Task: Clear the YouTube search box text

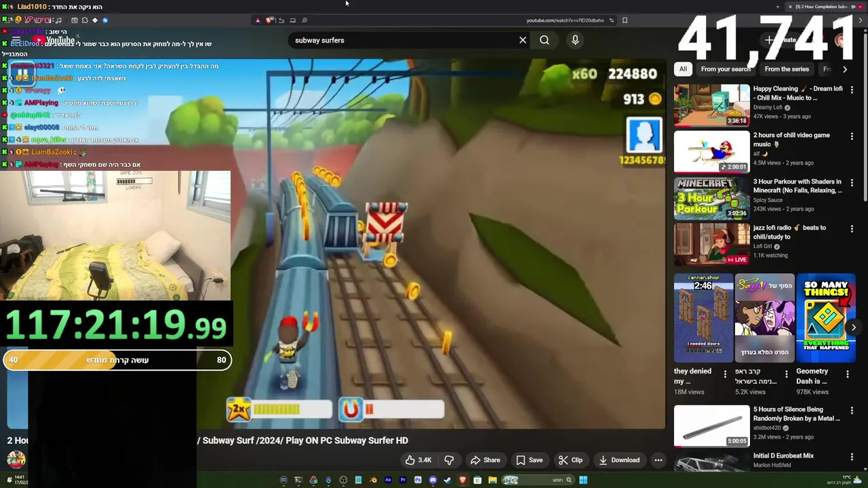Action: click(x=522, y=40)
